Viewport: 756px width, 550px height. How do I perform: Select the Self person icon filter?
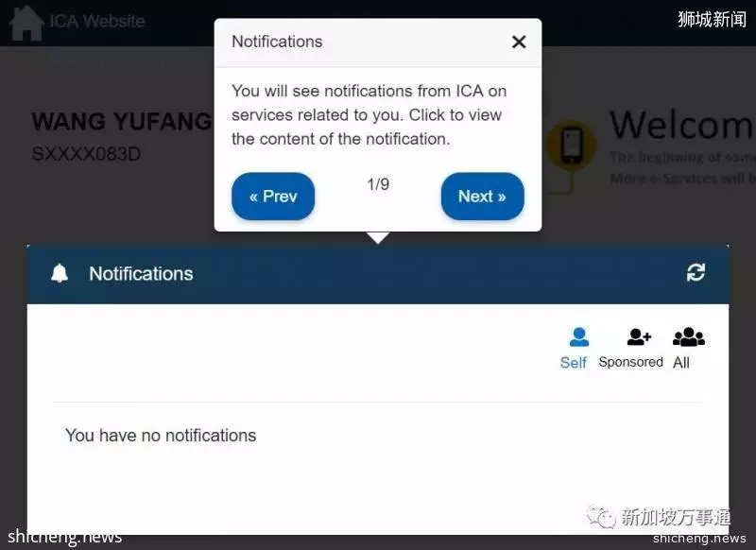coord(578,336)
